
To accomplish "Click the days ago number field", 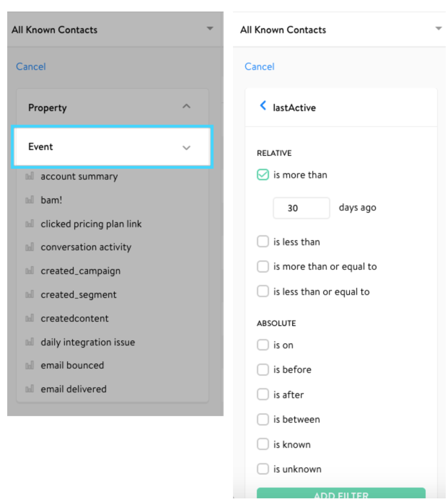I will pyautogui.click(x=301, y=208).
